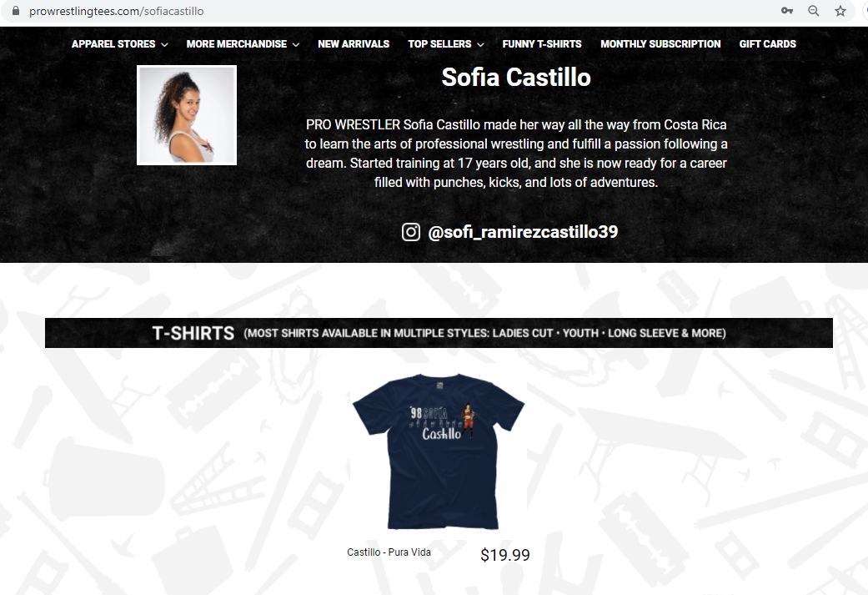Open the Funny T-Shirts menu item
This screenshot has height=595, width=868.
pyautogui.click(x=542, y=43)
